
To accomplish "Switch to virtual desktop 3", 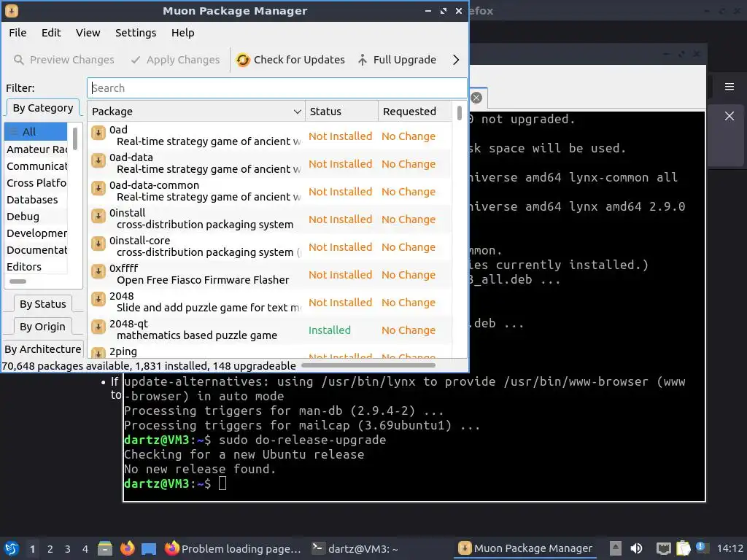I will [x=68, y=549].
